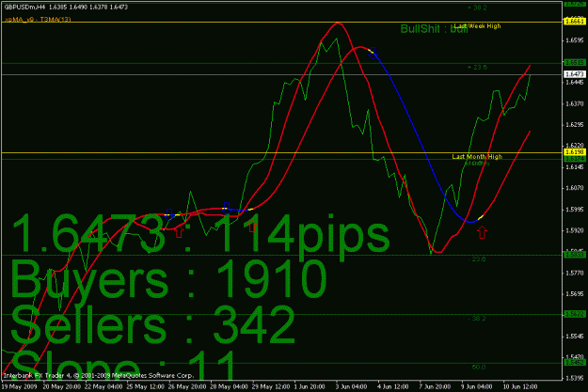
Task: Click the green 1.6515 price tag
Action: pyautogui.click(x=575, y=63)
